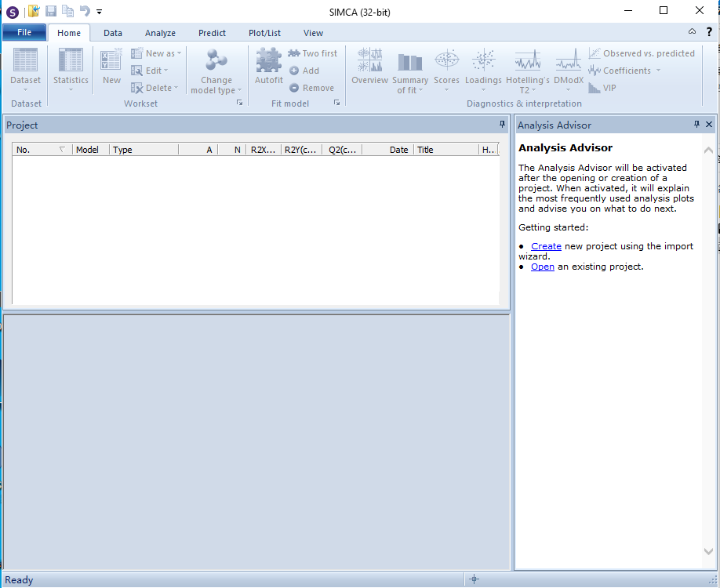The image size is (720, 588).
Task: Sort by the No. column header
Action: [42, 150]
